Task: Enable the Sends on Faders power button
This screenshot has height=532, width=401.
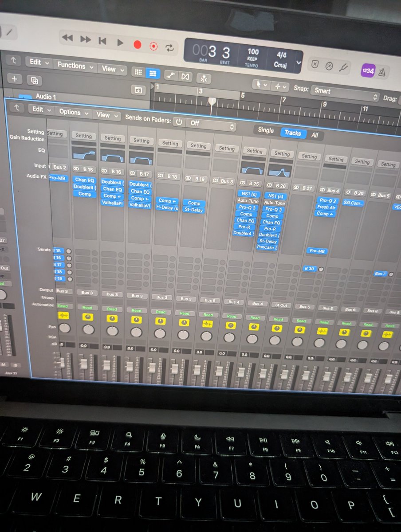Action: (x=179, y=121)
